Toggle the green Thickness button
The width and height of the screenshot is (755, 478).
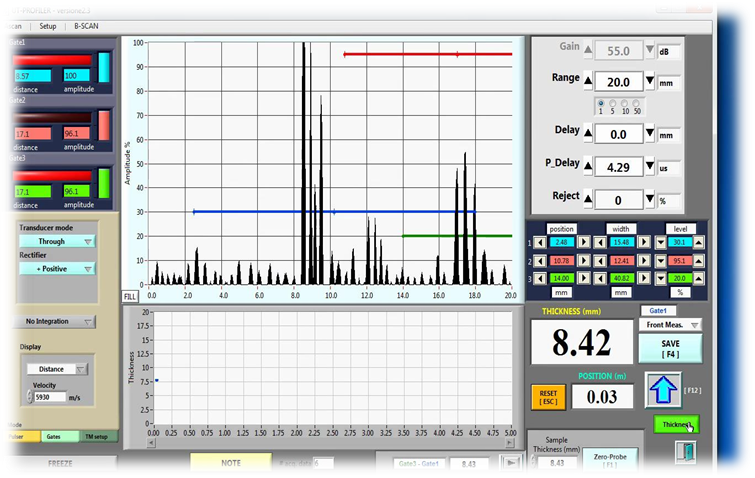676,425
